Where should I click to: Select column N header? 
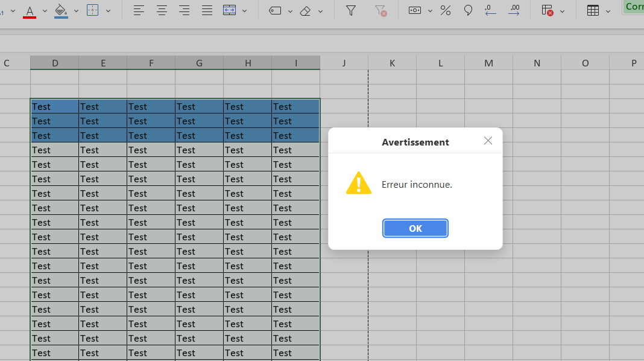pyautogui.click(x=537, y=63)
